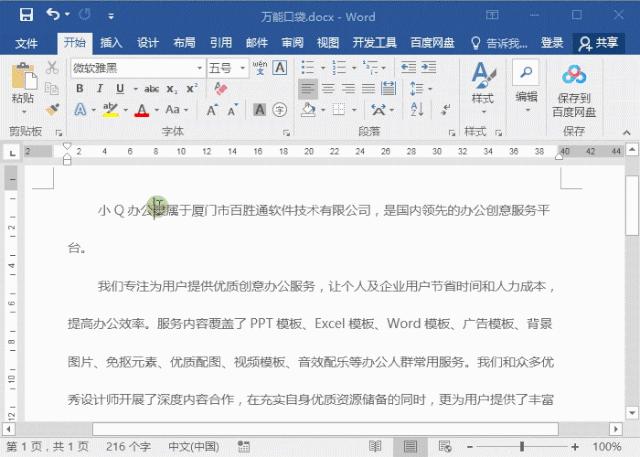Open the font name 微软雅黑 combo box
640x457 pixels.
click(x=138, y=68)
